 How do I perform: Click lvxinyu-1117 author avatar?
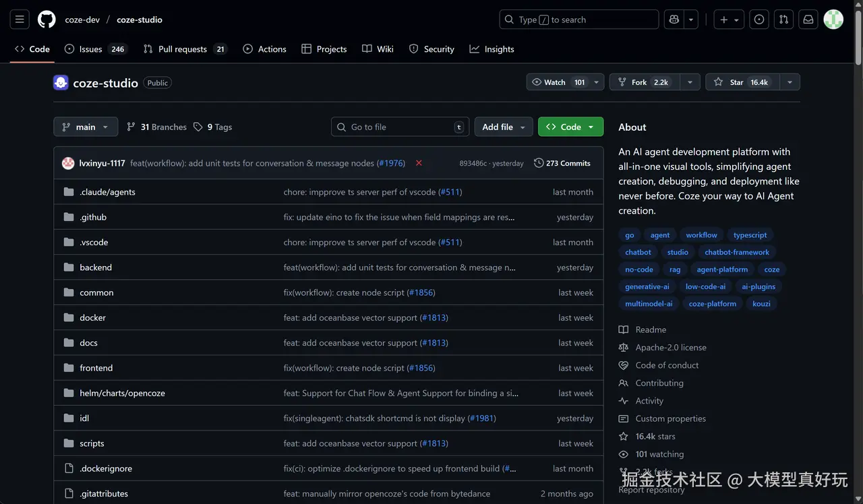coord(68,163)
